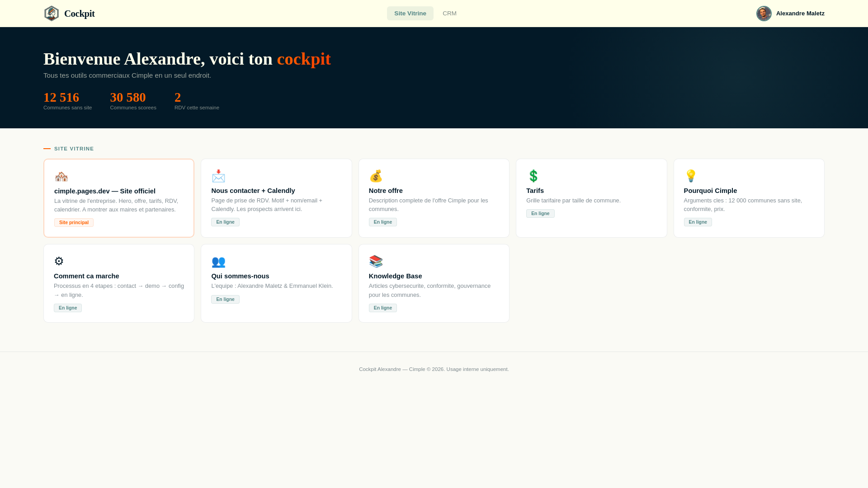The width and height of the screenshot is (868, 488).
Task: Open the Notre offre card title
Action: point(386,191)
